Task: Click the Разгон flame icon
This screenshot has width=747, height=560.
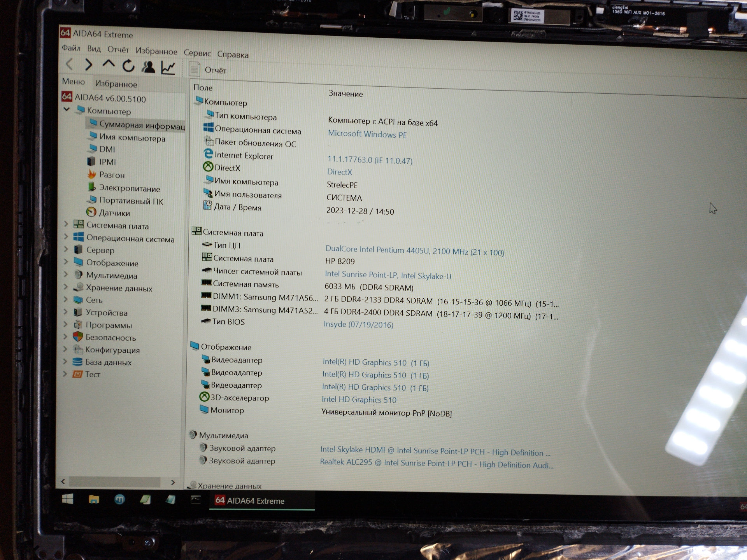Action: coord(92,174)
